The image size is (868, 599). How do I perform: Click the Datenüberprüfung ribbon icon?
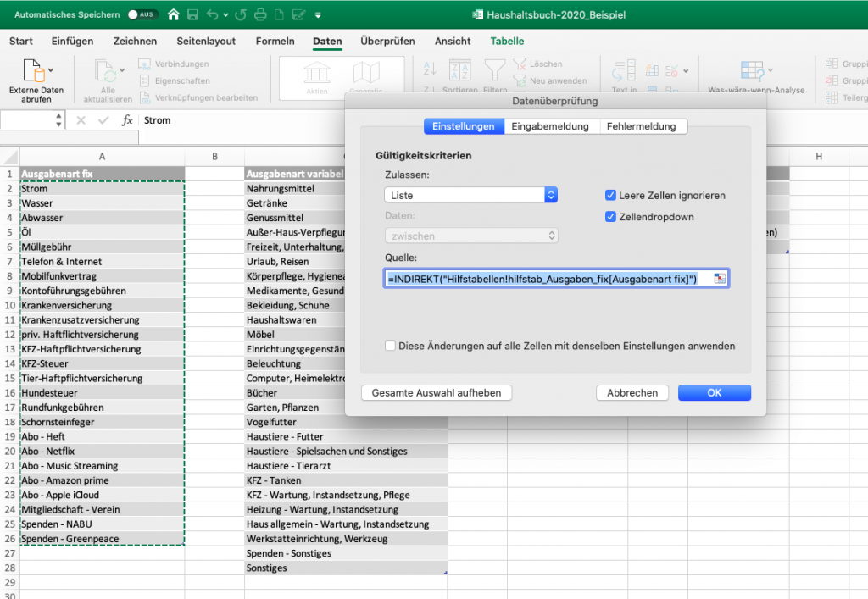tap(671, 71)
